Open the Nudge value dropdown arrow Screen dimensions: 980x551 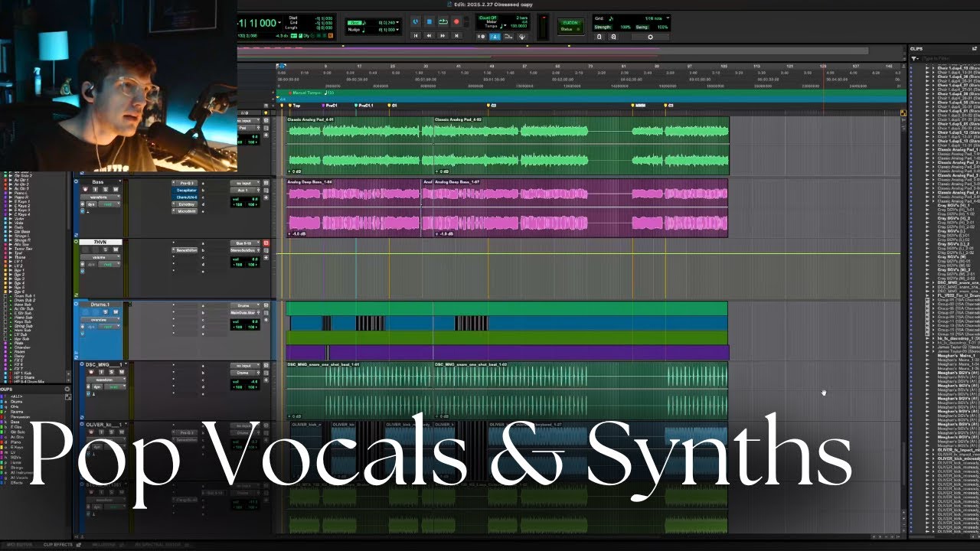pos(398,30)
